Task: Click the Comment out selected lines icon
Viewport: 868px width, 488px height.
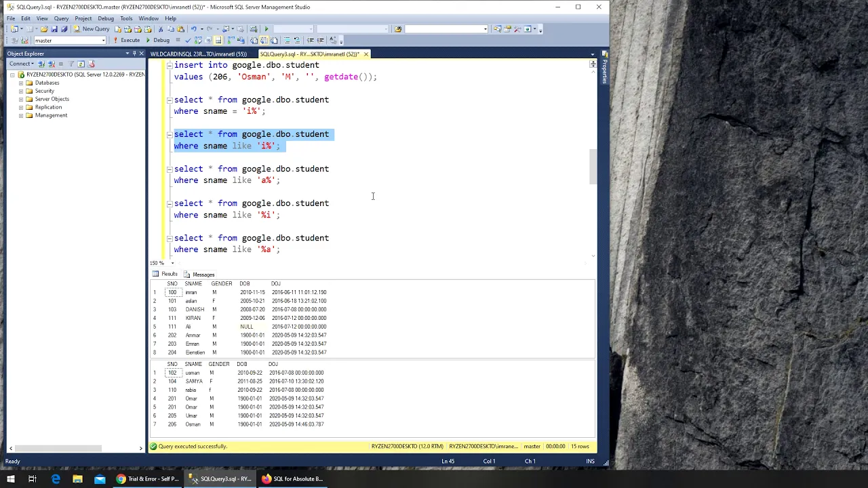Action: [286, 40]
